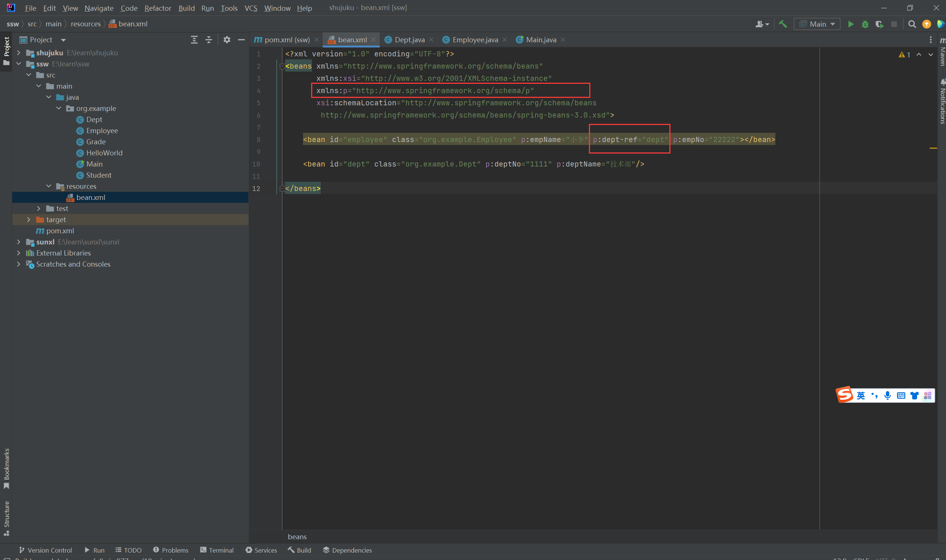
Task: Open the Refactor menu
Action: [157, 8]
